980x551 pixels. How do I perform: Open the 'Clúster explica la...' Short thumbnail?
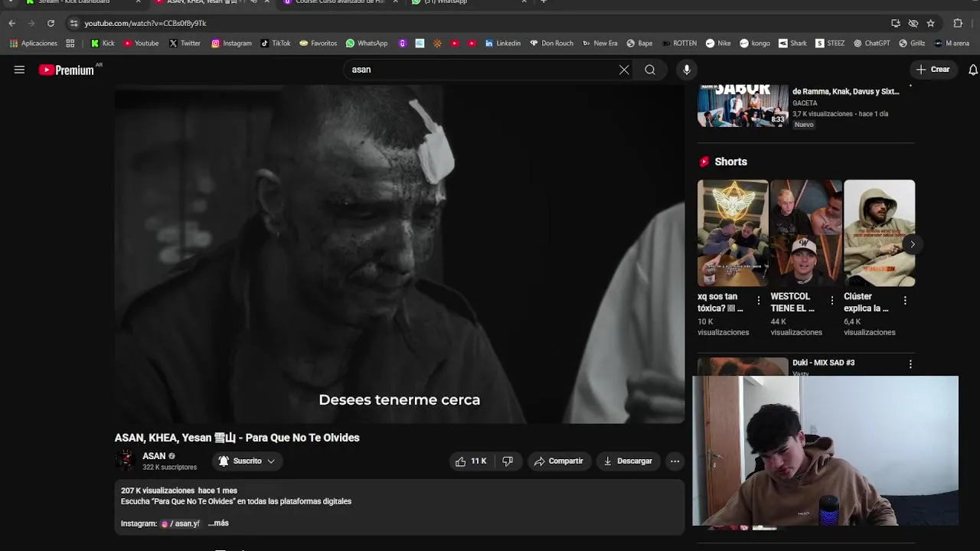[879, 233]
